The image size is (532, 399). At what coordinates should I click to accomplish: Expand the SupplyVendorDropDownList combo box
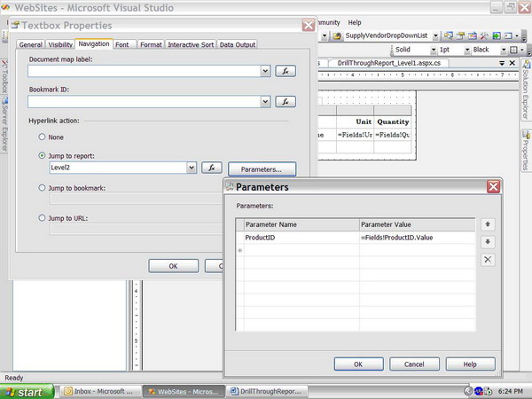click(435, 35)
